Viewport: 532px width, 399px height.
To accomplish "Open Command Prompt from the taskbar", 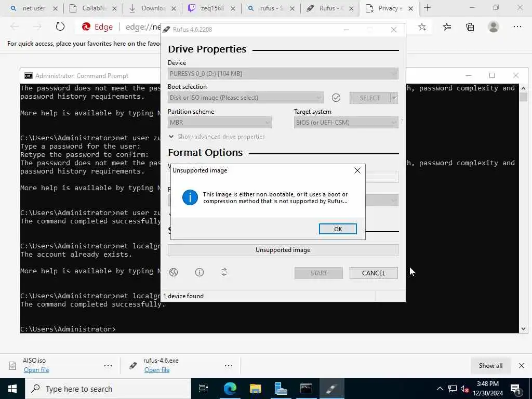I will point(306,389).
